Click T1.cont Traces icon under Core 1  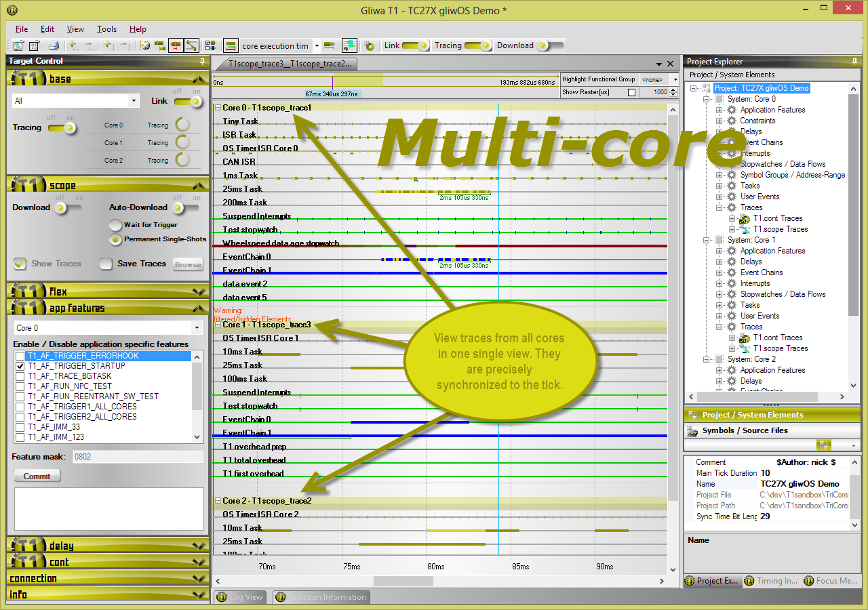click(745, 338)
